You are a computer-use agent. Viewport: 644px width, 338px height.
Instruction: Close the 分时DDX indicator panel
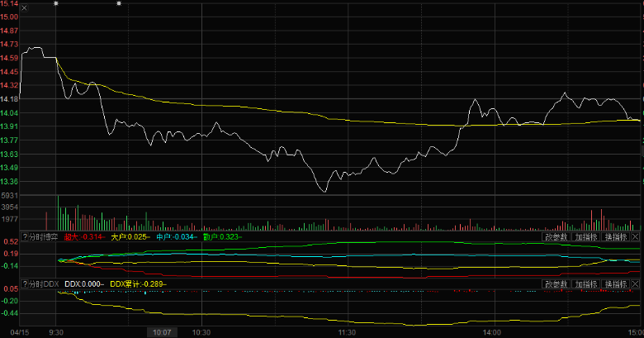coord(636,284)
